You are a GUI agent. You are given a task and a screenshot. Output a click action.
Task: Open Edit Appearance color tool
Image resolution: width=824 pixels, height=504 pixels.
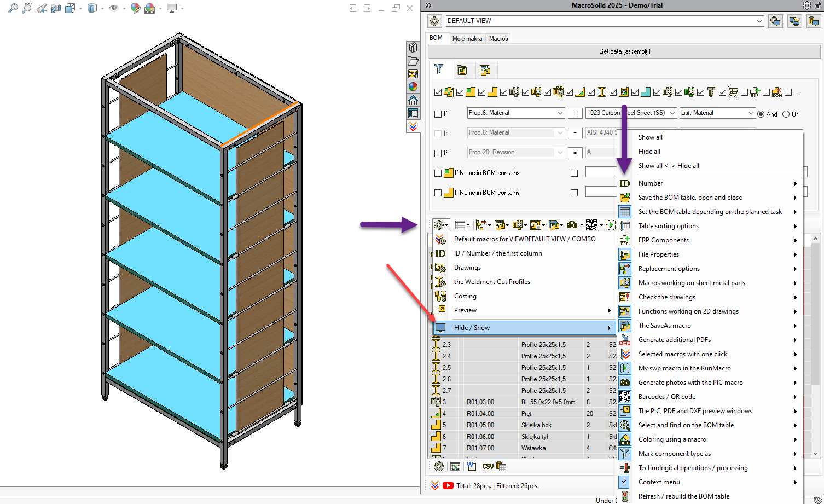pyautogui.click(x=135, y=8)
